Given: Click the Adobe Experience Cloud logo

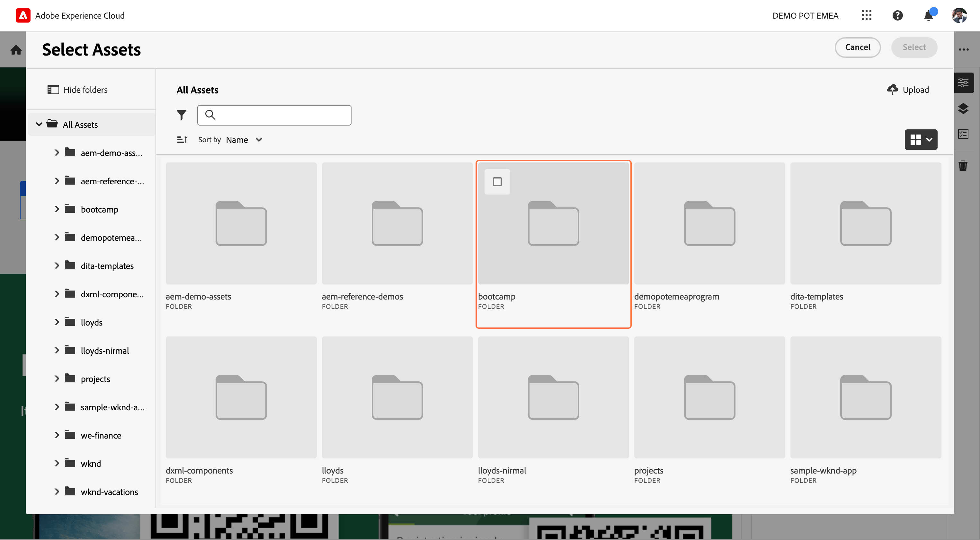Looking at the screenshot, I should [x=23, y=16].
